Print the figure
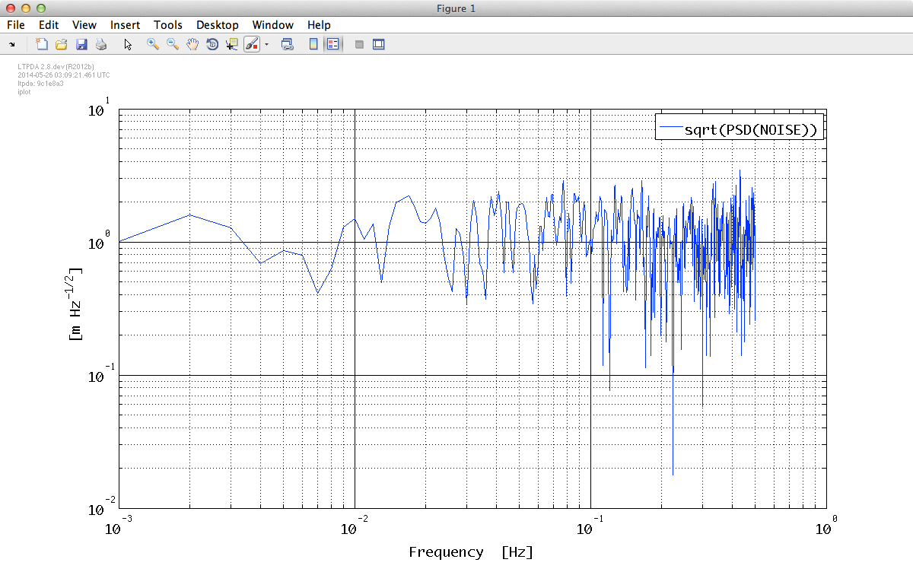This screenshot has width=913, height=588. point(101,44)
